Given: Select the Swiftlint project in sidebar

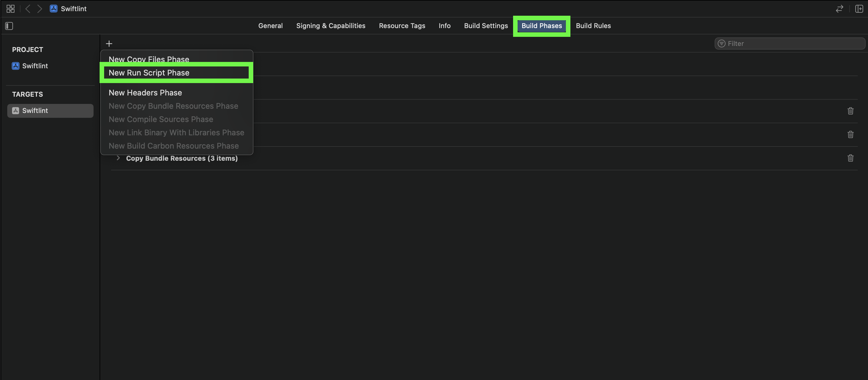Looking at the screenshot, I should [35, 66].
